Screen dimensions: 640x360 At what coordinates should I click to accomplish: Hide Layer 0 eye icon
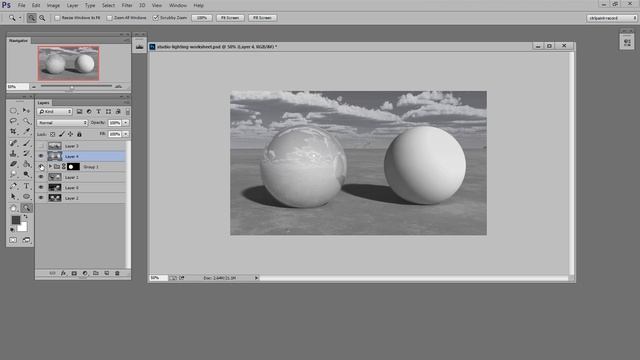[x=41, y=187]
